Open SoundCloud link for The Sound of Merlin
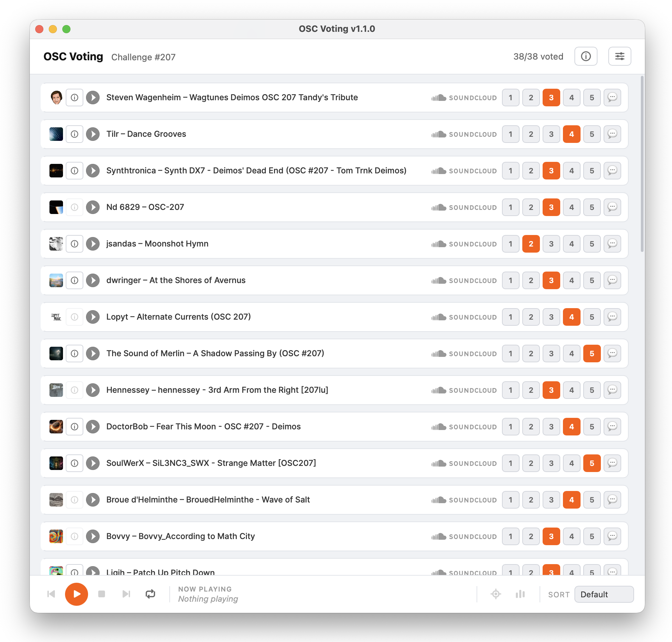 (x=464, y=354)
